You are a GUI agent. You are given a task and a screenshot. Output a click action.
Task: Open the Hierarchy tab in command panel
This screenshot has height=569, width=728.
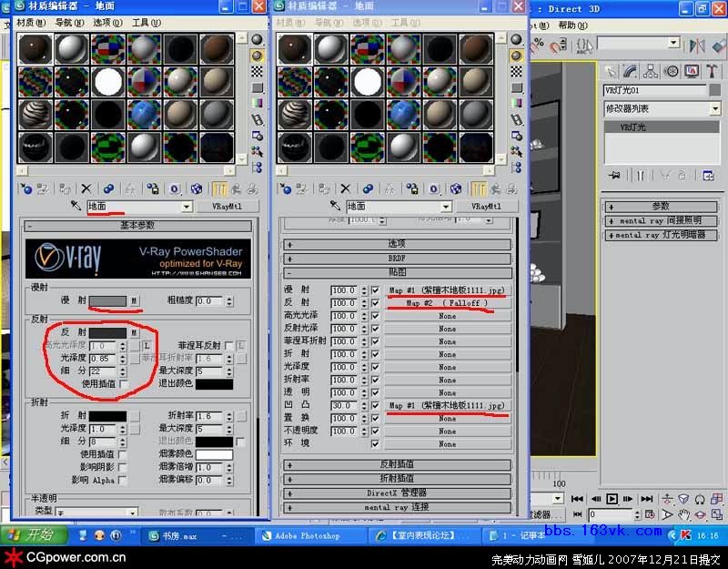coord(651,71)
